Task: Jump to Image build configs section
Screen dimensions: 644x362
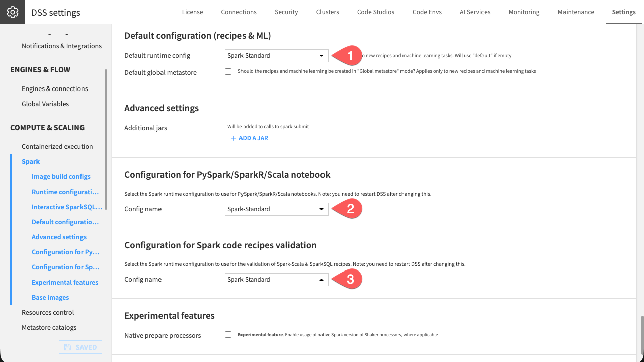Action: coord(61,176)
